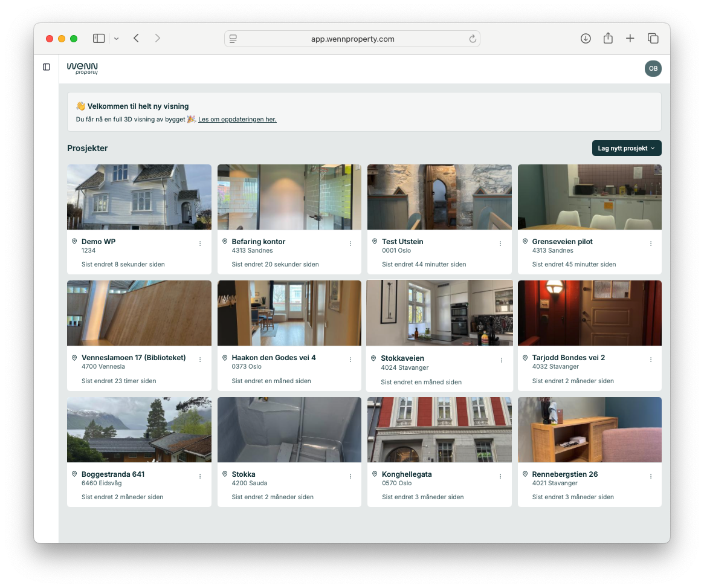Select the 'Boggestranda 641' project title

[x=112, y=474]
